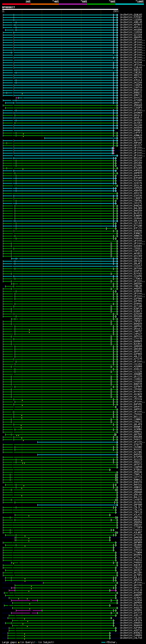Click the 293 query end position label

[x=115, y=11]
